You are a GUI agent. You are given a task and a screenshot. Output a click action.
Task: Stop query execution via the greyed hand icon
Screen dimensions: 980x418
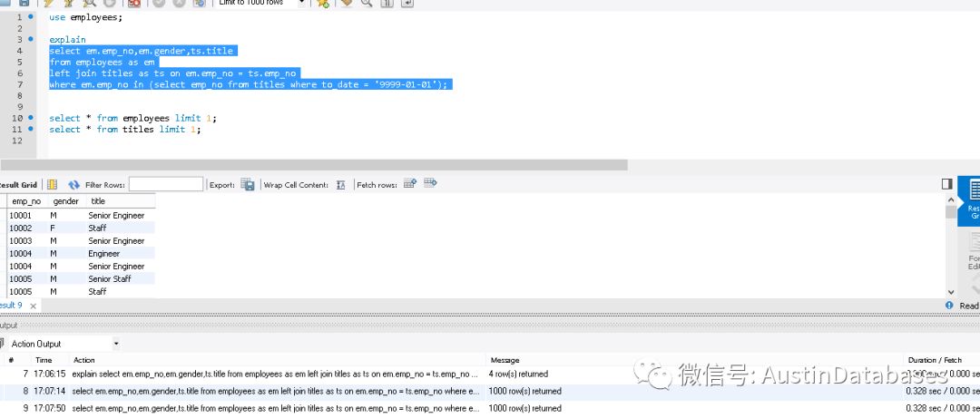109,3
